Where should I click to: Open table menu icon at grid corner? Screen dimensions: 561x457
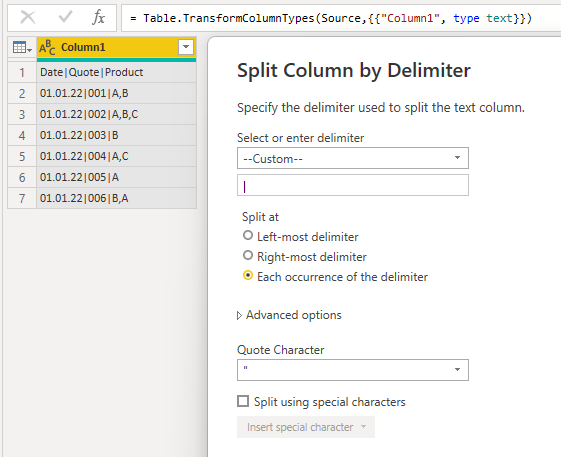tap(22, 47)
